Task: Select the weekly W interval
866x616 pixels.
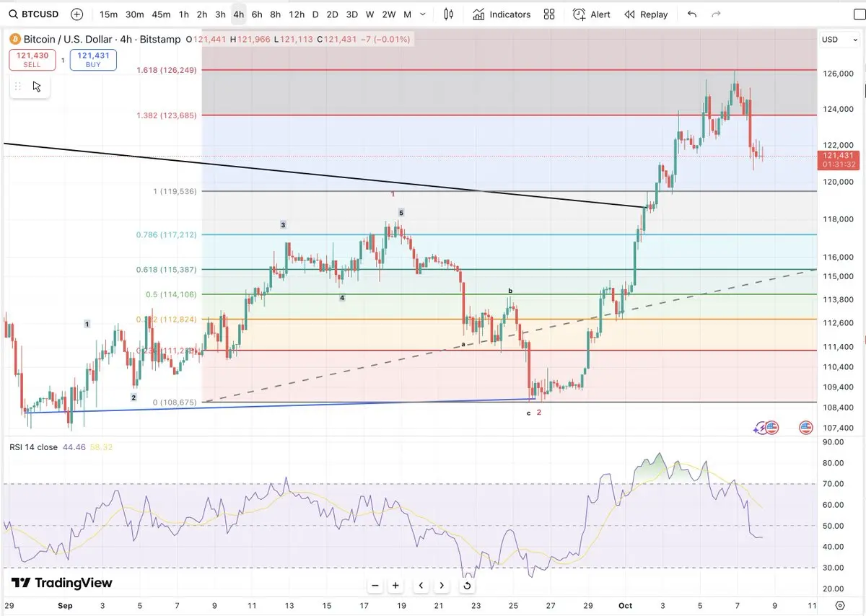Action: point(369,14)
